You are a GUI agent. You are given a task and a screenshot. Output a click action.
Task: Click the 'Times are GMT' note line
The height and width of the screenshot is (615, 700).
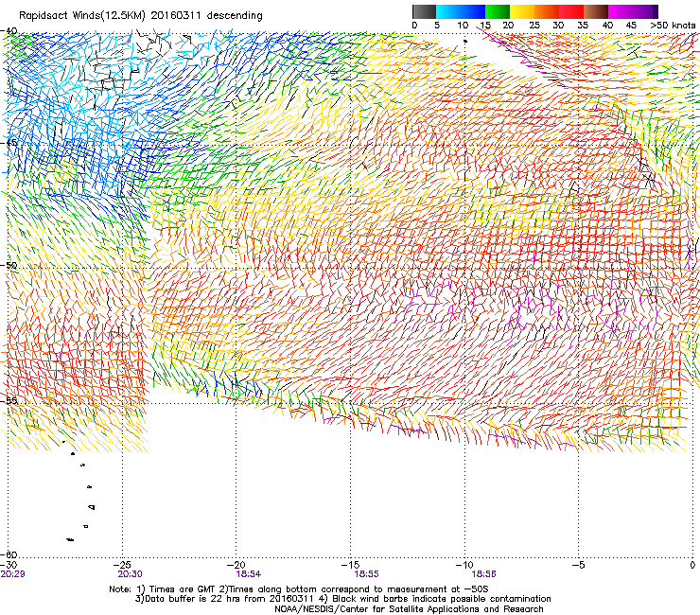click(299, 589)
